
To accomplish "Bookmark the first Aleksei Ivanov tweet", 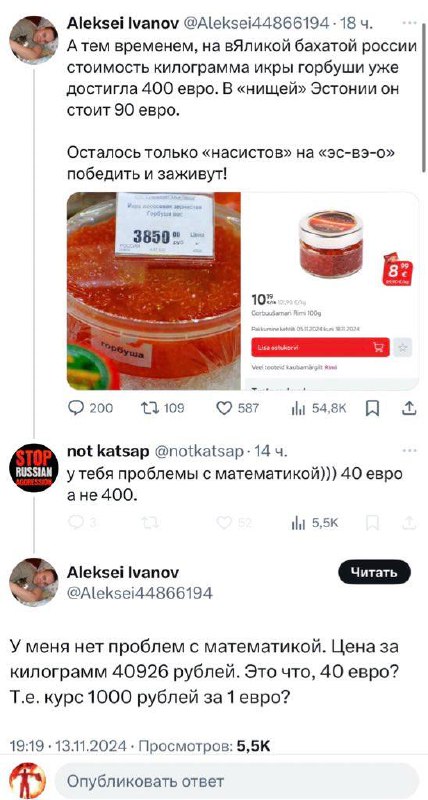I will pyautogui.click(x=373, y=408).
